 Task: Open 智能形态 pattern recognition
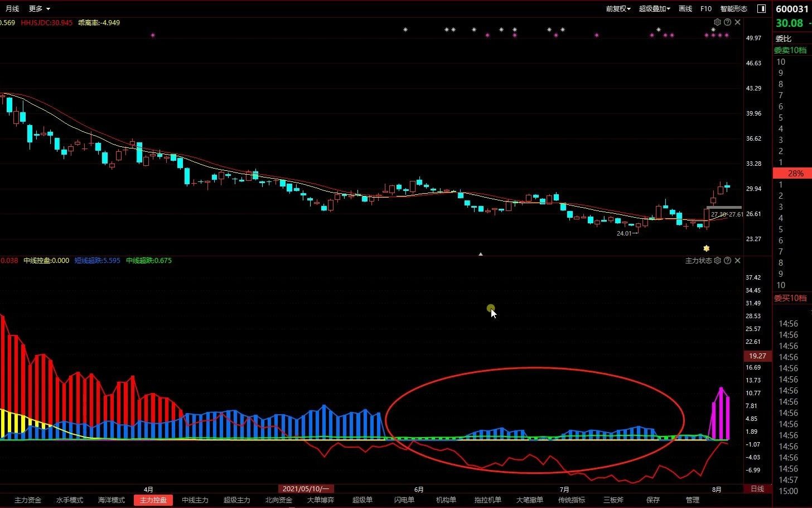[733, 8]
